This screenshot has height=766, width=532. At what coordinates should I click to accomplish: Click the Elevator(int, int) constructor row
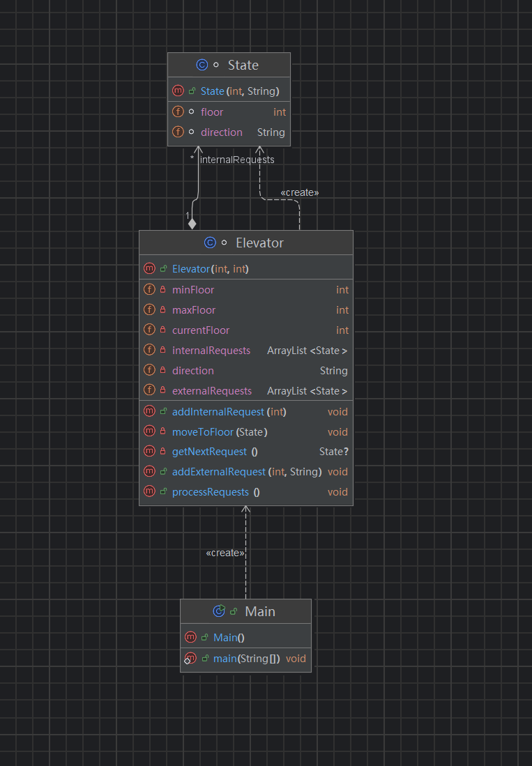245,268
